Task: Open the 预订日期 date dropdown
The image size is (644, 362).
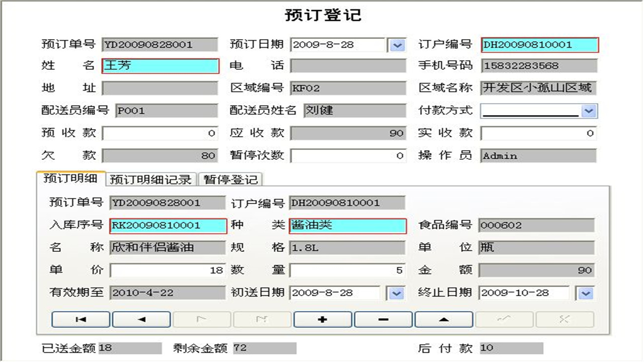Action: coord(397,45)
